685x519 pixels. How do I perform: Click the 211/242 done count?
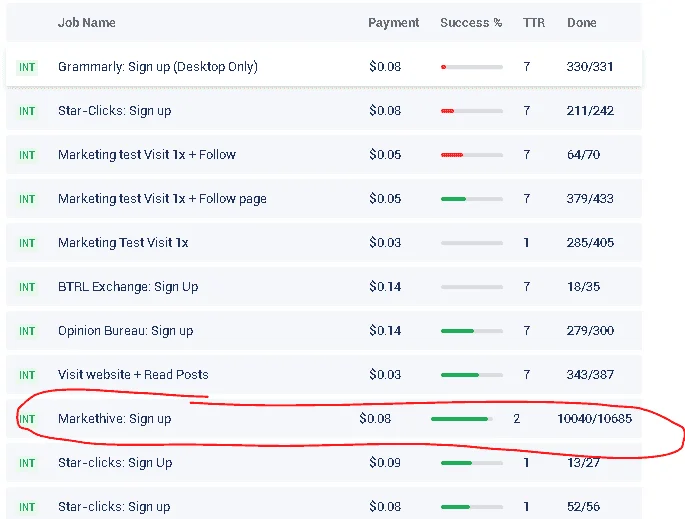[590, 111]
